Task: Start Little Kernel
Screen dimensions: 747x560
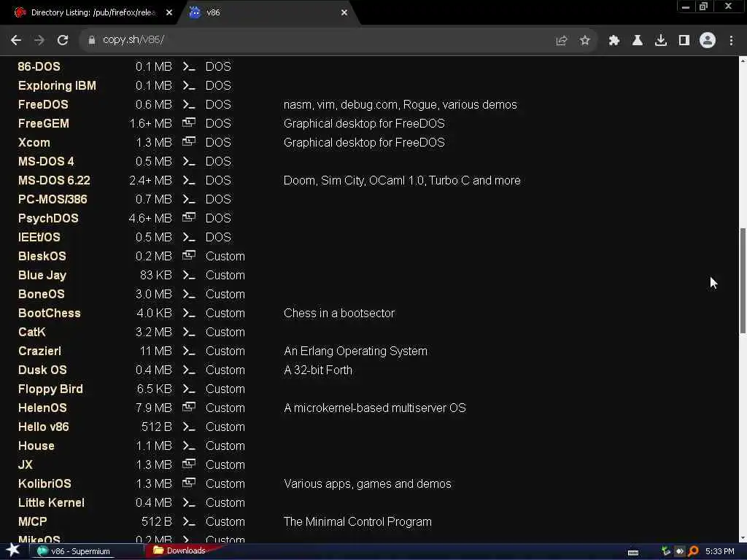Action: (x=51, y=503)
